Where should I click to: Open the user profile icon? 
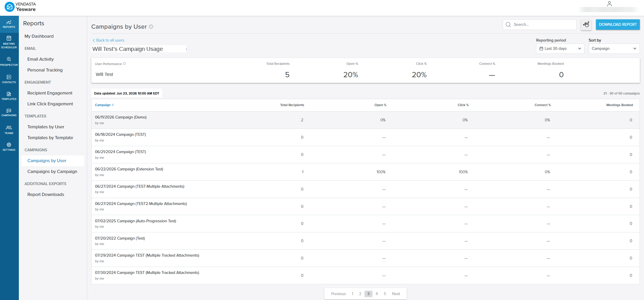[x=609, y=4]
